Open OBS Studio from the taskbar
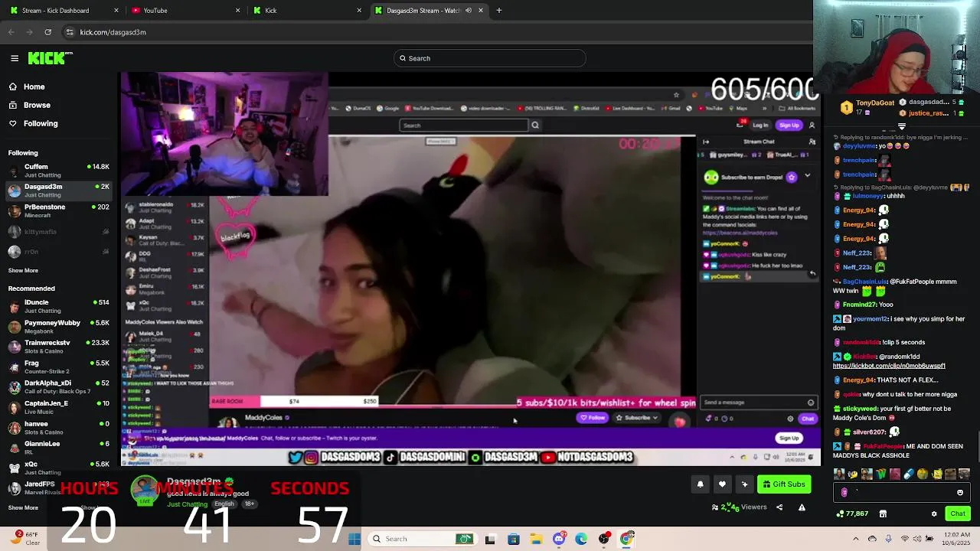Screen dimensions: 980x551 tap(604, 539)
